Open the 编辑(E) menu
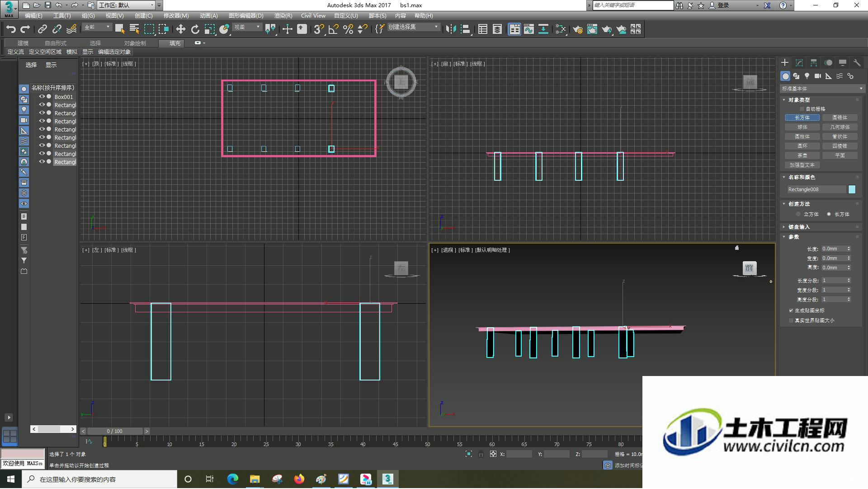The height and width of the screenshot is (489, 868). point(33,15)
